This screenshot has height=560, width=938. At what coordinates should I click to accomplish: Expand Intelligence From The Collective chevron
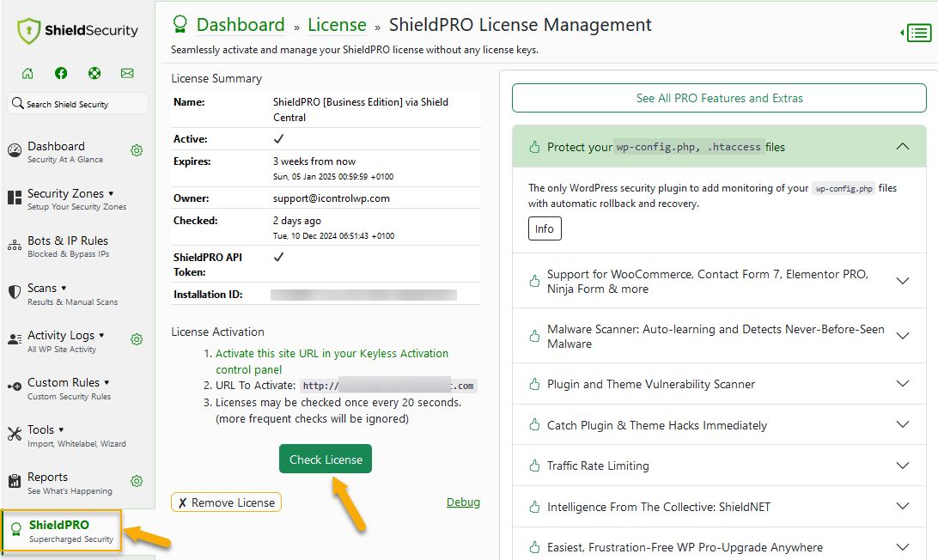903,506
